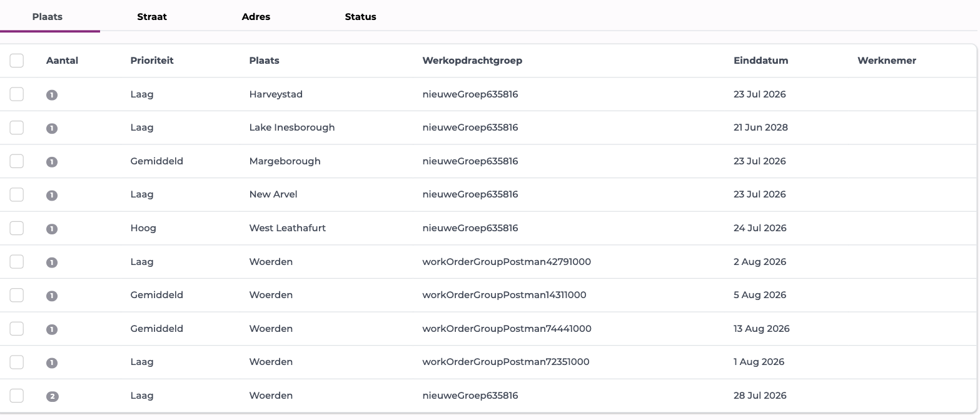This screenshot has height=420, width=980.
Task: Select the Adres tab
Action: [256, 17]
